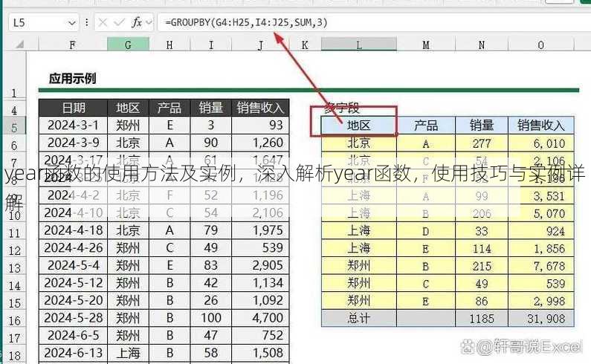Select column K header
The image size is (591, 364).
tap(305, 45)
